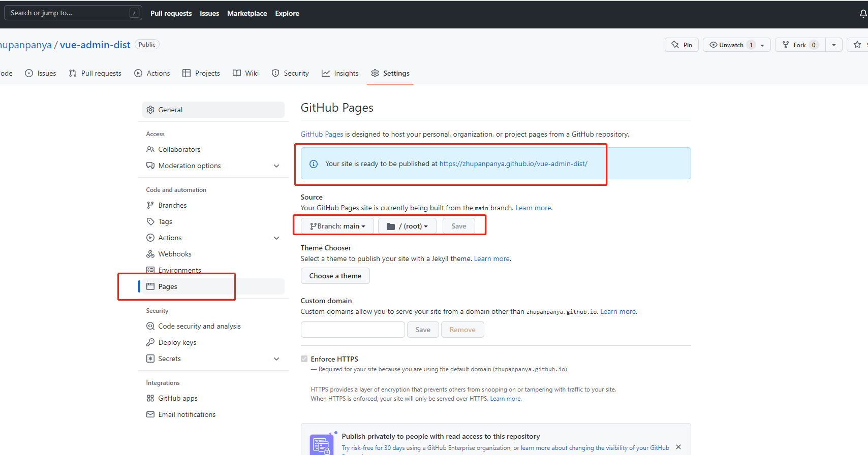This screenshot has width=868, height=455.
Task: Open General settings in the sidebar
Action: (213, 110)
